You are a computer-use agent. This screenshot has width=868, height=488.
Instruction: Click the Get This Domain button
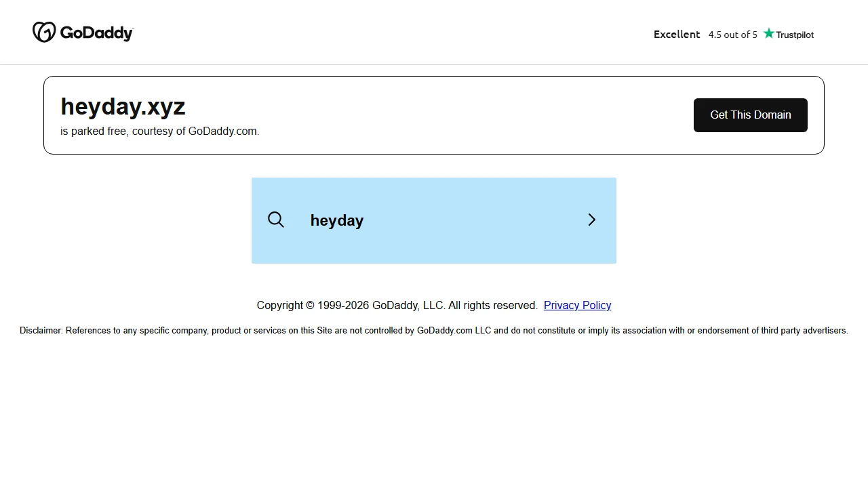pyautogui.click(x=751, y=115)
